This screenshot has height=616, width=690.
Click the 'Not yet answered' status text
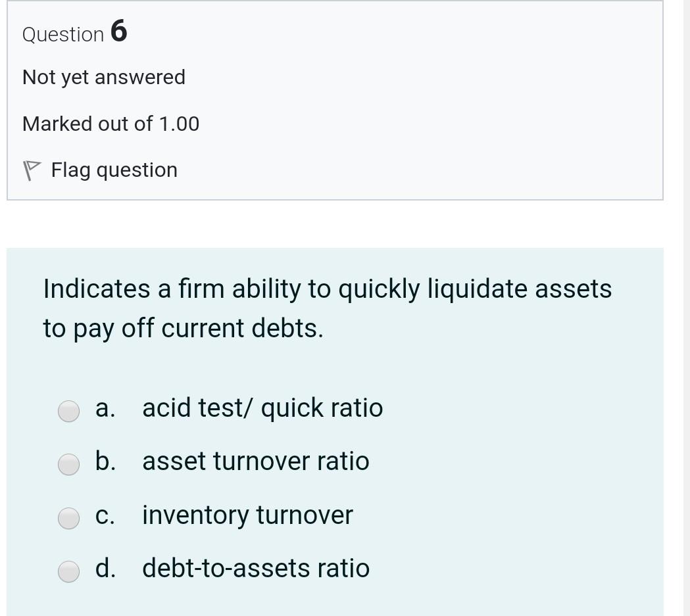click(104, 78)
